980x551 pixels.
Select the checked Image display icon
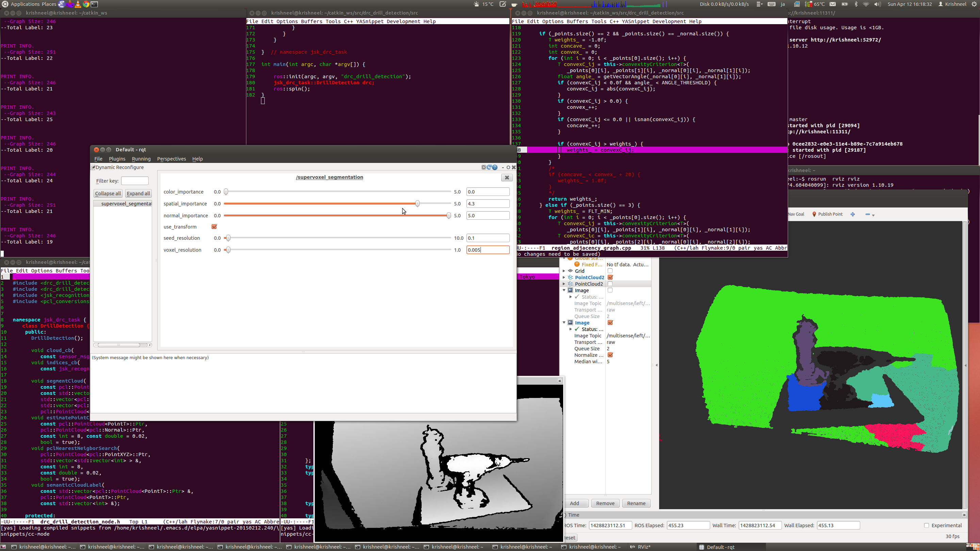(570, 322)
